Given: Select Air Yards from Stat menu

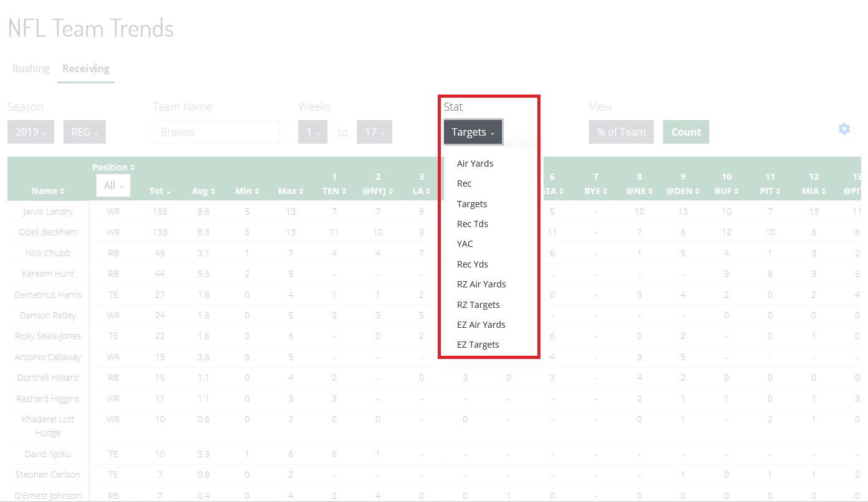Looking at the screenshot, I should pos(474,164).
